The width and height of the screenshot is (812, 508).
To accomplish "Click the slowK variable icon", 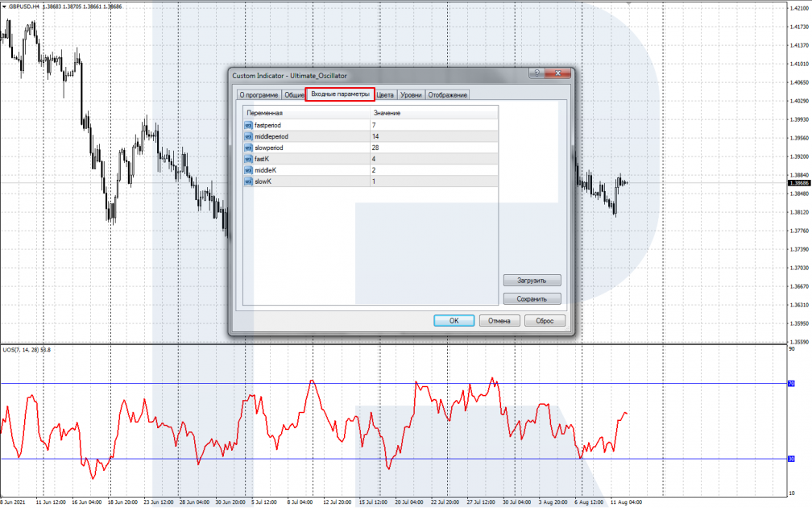I will (247, 181).
